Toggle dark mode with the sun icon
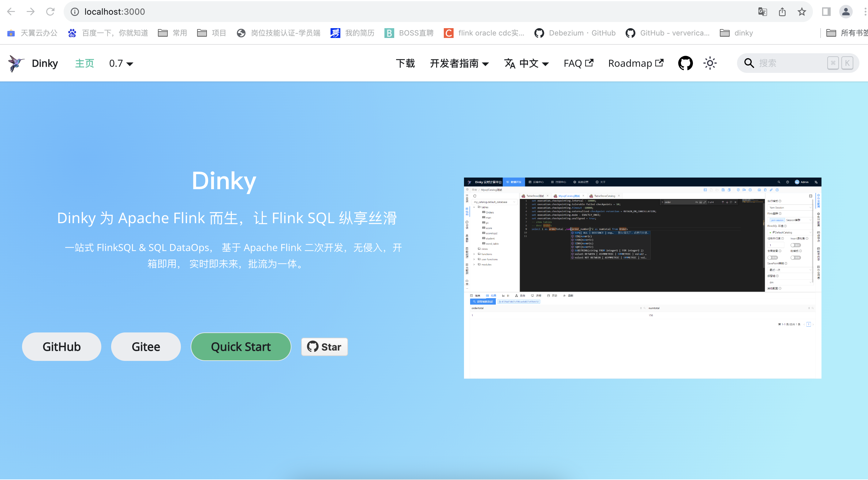The width and height of the screenshot is (868, 480). click(709, 63)
